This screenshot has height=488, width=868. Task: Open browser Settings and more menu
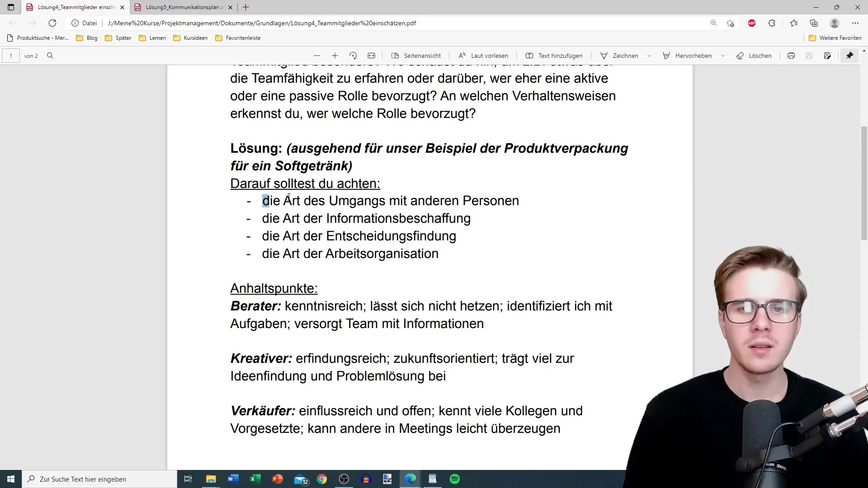pyautogui.click(x=855, y=23)
